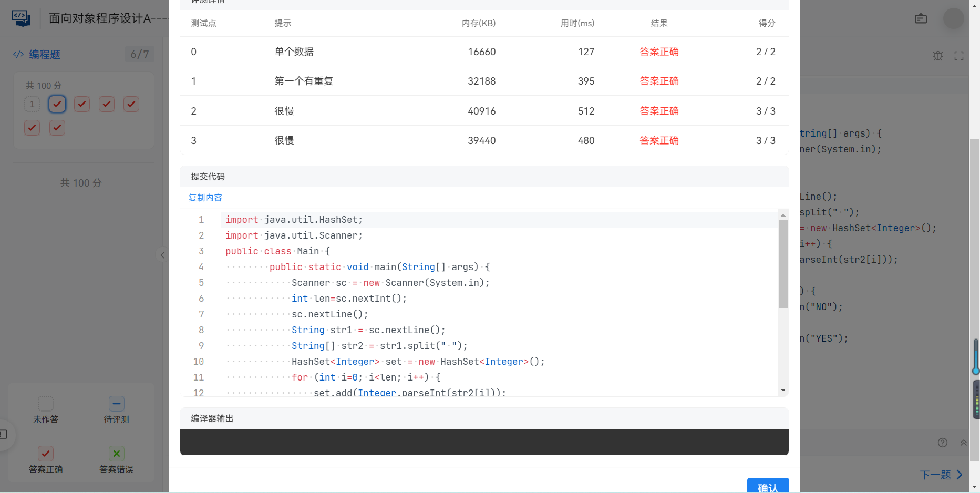Click 复制内容 to copy the code
This screenshot has height=493, width=980.
[205, 198]
